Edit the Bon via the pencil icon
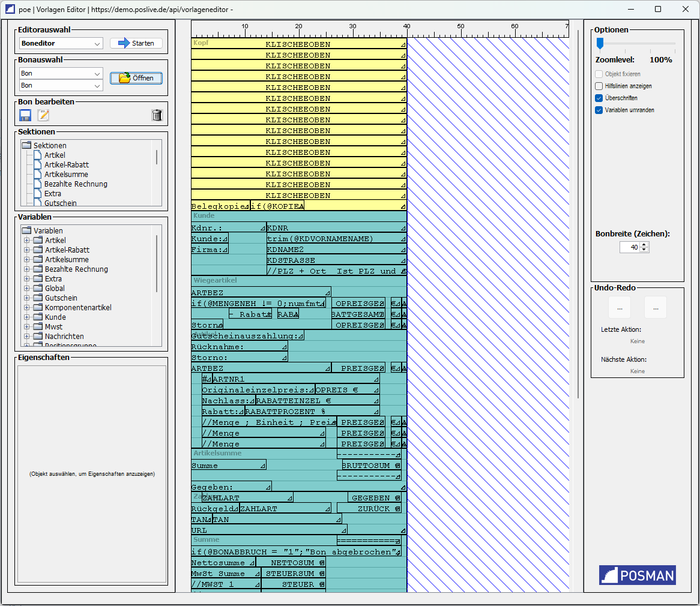The image size is (700, 606). pos(43,115)
